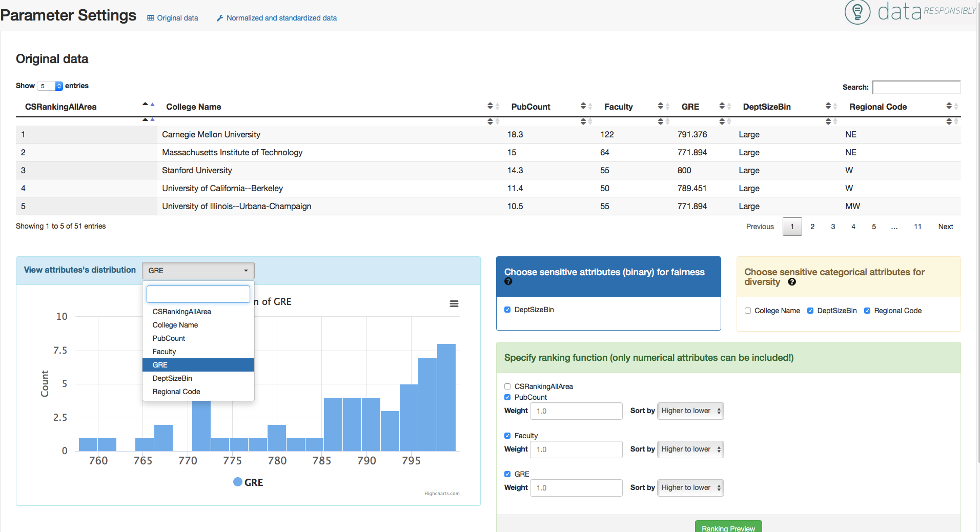Click the tallest rightmost histogram bar
The width and height of the screenshot is (980, 532).
pyautogui.click(x=446, y=397)
